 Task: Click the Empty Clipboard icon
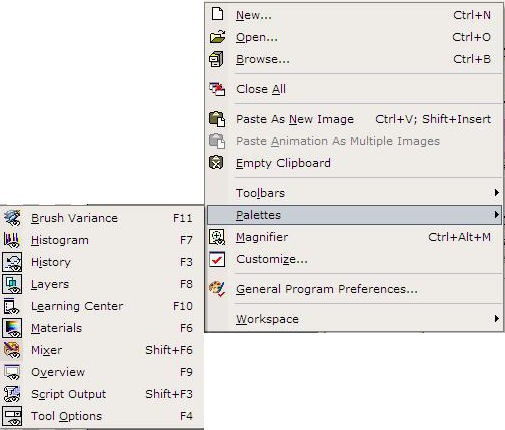click(216, 163)
